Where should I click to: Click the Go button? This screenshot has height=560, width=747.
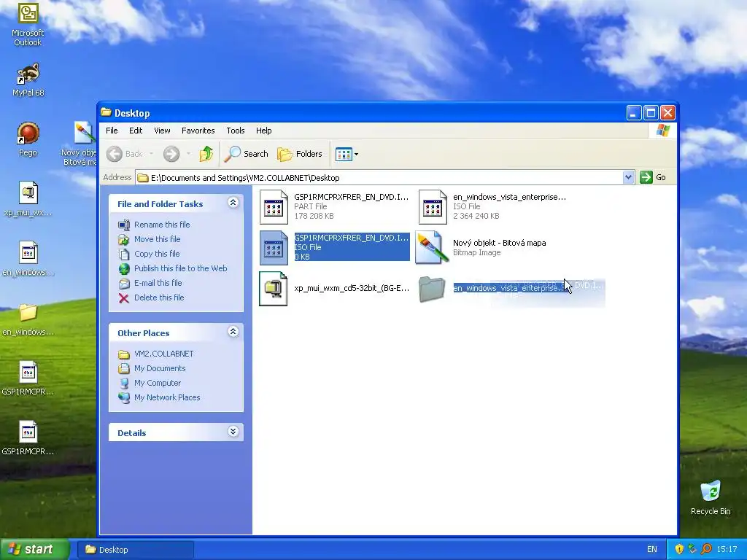pos(653,177)
